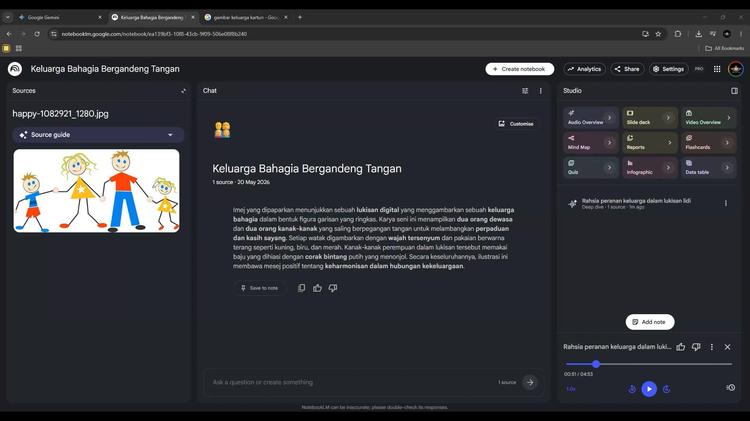Collapse the Studio panel icon
This screenshot has height=421, width=750.
[x=734, y=91]
